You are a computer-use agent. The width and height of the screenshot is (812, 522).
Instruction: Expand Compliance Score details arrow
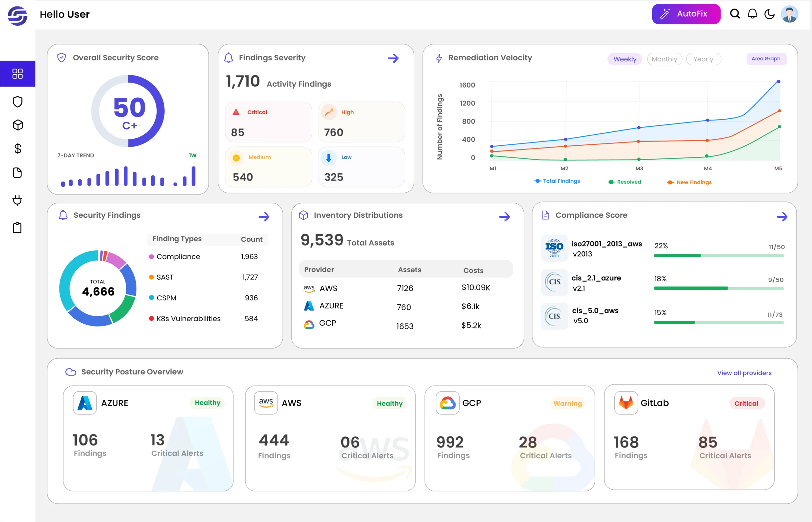pyautogui.click(x=782, y=217)
